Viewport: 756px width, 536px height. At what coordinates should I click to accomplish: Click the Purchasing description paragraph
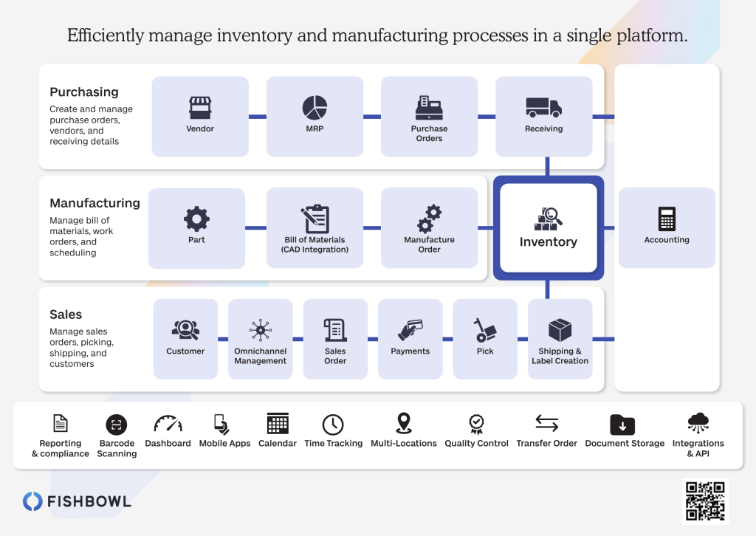tap(91, 126)
